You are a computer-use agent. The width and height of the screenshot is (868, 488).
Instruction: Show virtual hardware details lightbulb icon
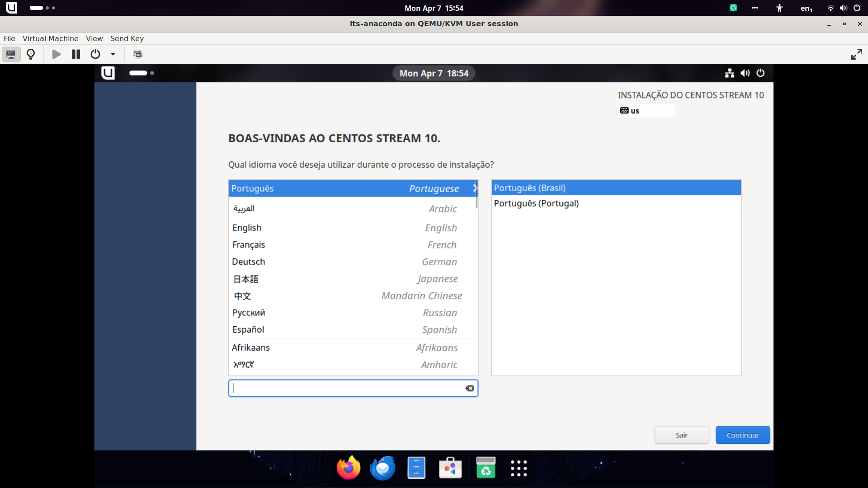(x=31, y=54)
